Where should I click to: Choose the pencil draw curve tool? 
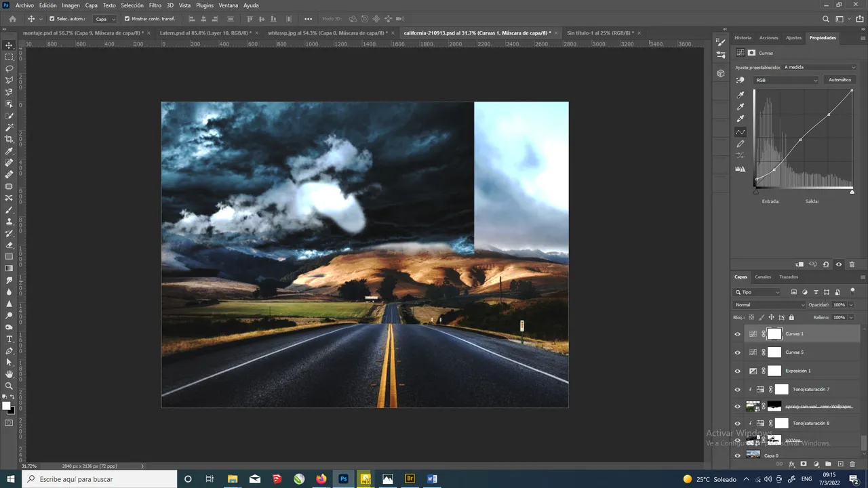pyautogui.click(x=741, y=144)
